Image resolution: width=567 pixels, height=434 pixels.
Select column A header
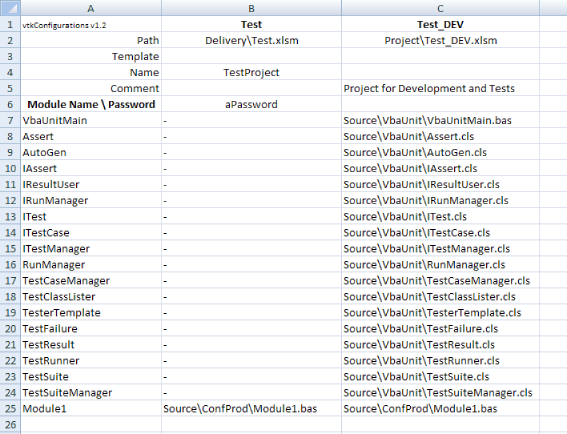click(91, 8)
